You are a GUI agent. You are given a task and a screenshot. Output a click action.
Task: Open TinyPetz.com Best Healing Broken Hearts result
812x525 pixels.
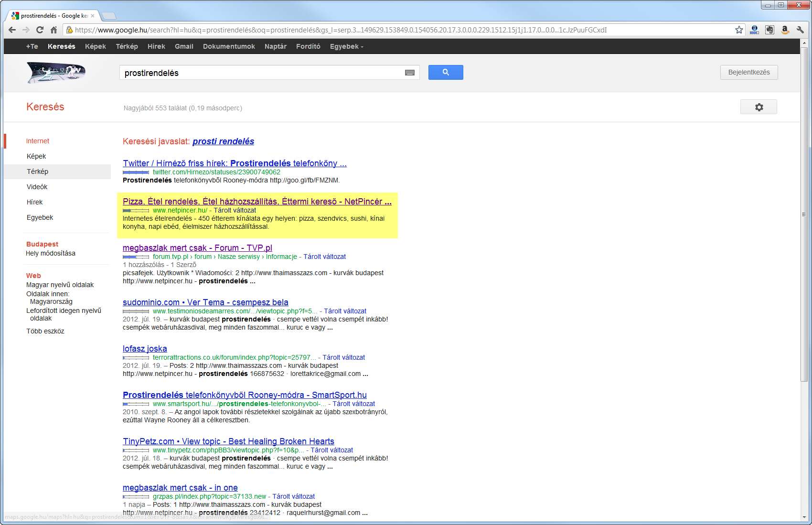tap(228, 441)
